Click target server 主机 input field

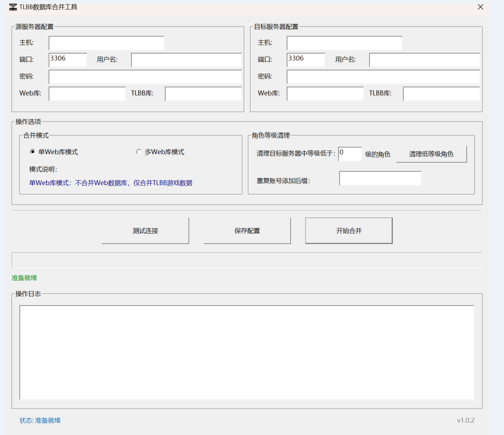point(344,43)
